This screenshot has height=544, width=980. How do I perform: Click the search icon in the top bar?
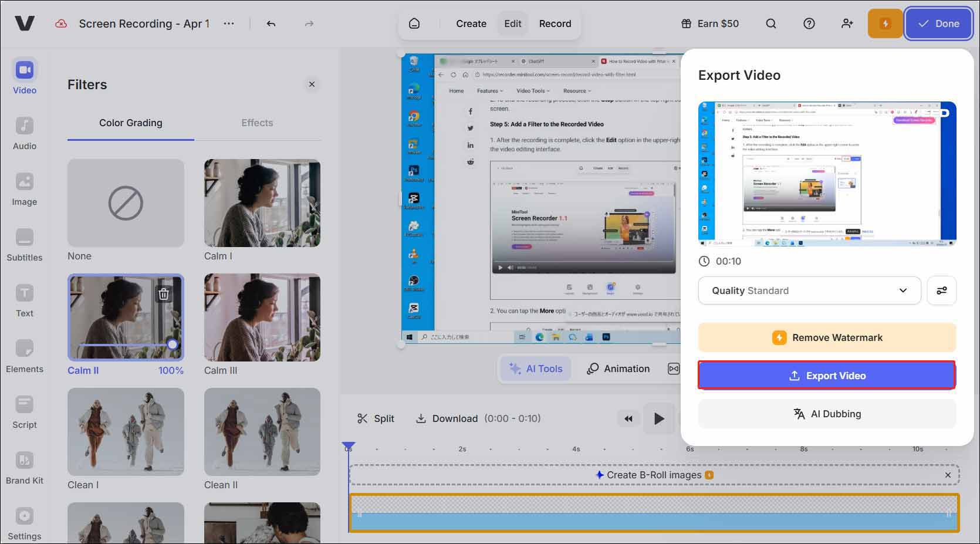tap(771, 23)
